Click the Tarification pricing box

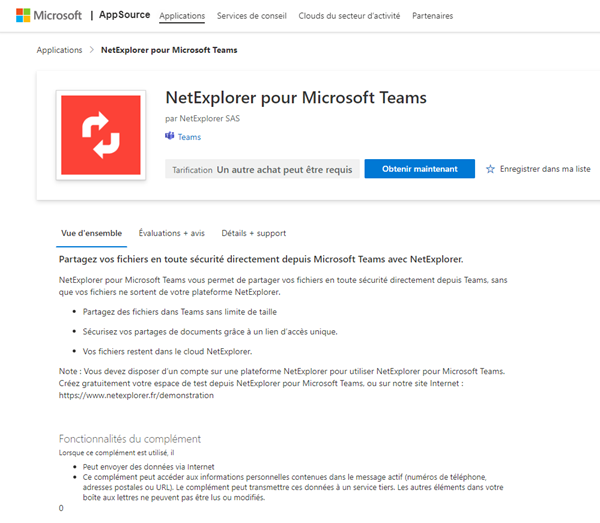click(262, 169)
